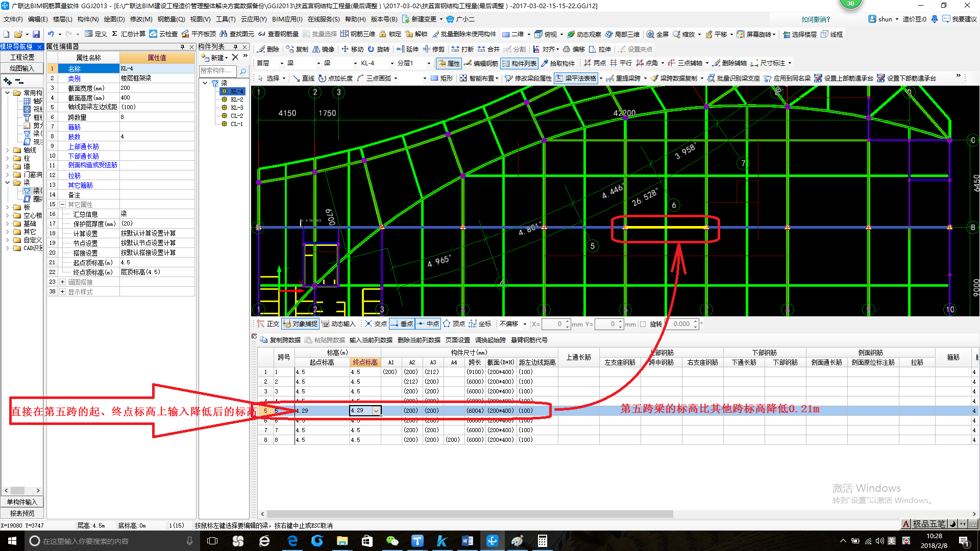The width and height of the screenshot is (980, 551).
Task: Toggle 交点 intersection snap
Action: pyautogui.click(x=376, y=324)
